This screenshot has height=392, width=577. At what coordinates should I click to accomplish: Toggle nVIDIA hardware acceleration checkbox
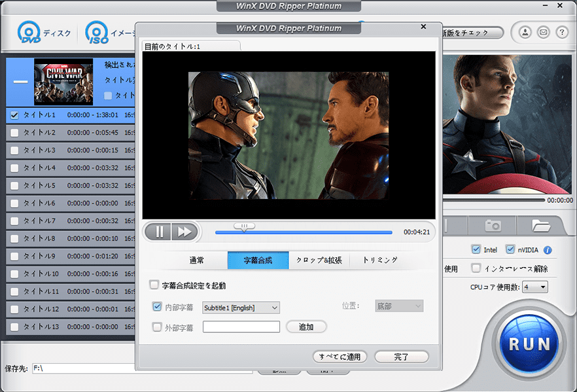pyautogui.click(x=510, y=249)
